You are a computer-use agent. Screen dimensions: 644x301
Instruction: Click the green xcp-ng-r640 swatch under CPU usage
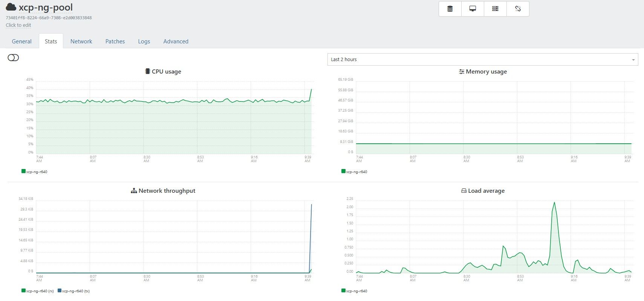(x=24, y=171)
